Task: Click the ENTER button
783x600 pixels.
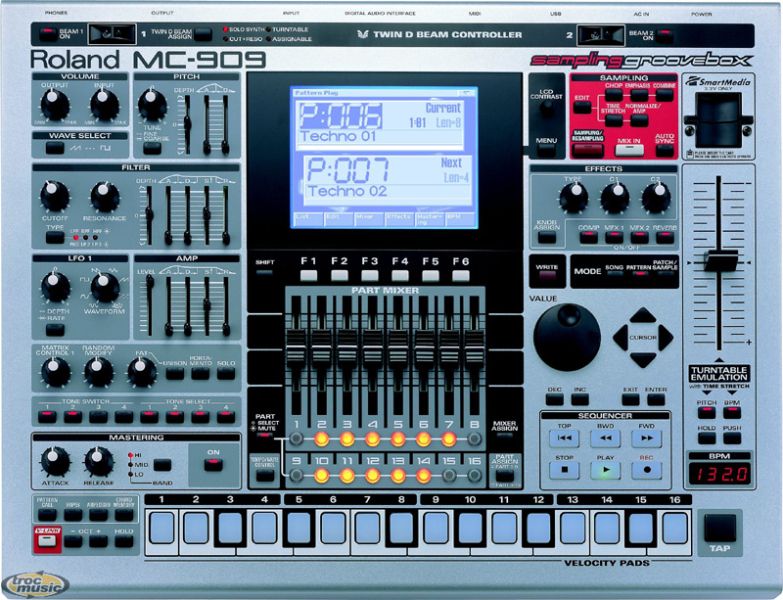Action: click(x=656, y=399)
